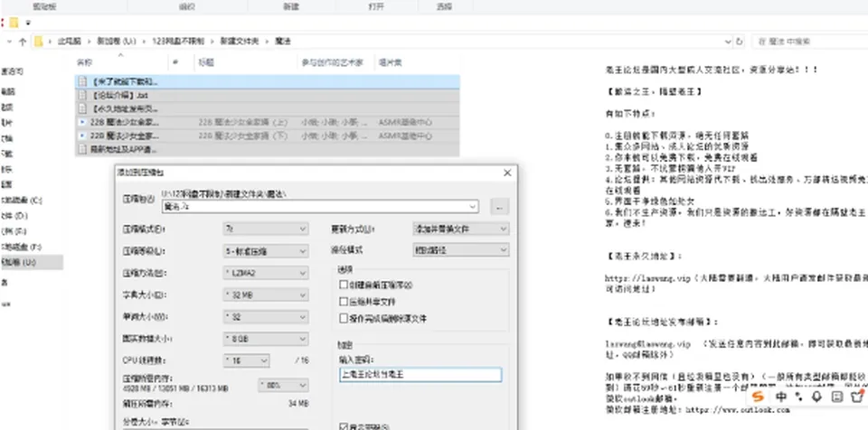Click the yellow folder icon in quick access toolbar
This screenshot has height=430, width=868.
[x=14, y=23]
